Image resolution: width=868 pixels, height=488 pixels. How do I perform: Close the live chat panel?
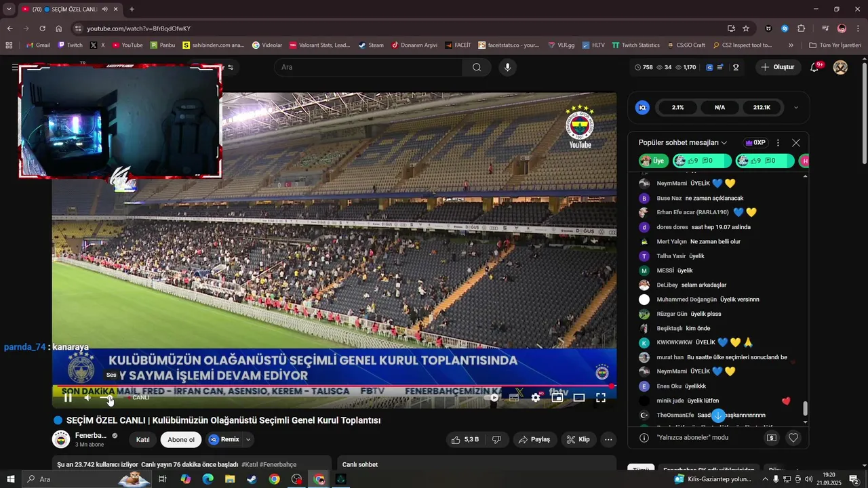point(796,143)
